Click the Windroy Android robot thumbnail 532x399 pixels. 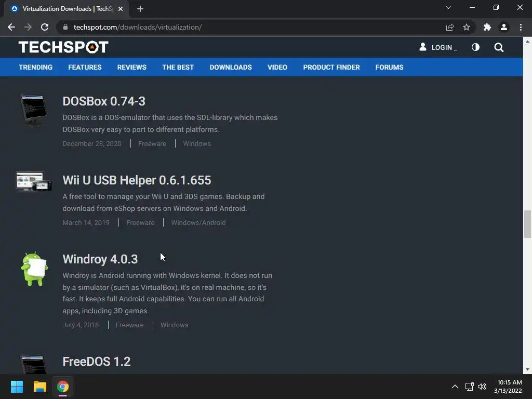point(34,269)
